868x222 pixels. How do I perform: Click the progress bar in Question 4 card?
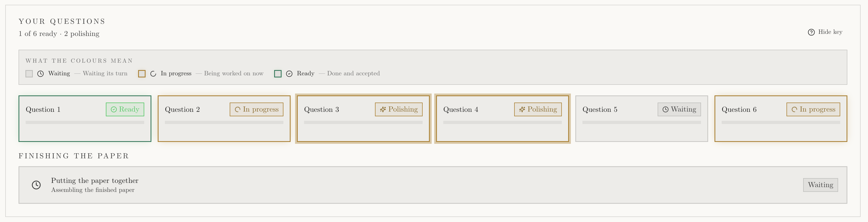(502, 122)
